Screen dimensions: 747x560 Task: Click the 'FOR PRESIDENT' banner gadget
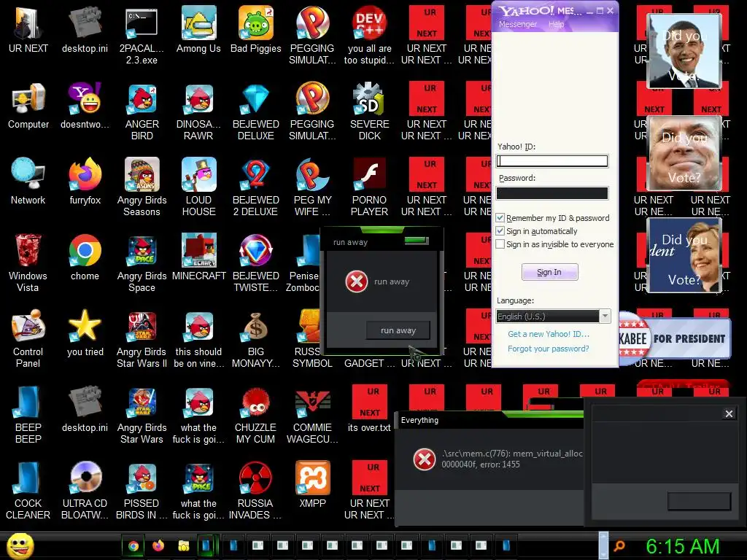tap(675, 338)
